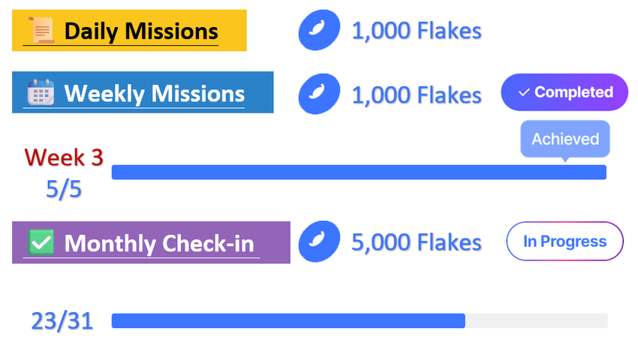
Task: Click the 23/31 check-in count
Action: coord(62,321)
